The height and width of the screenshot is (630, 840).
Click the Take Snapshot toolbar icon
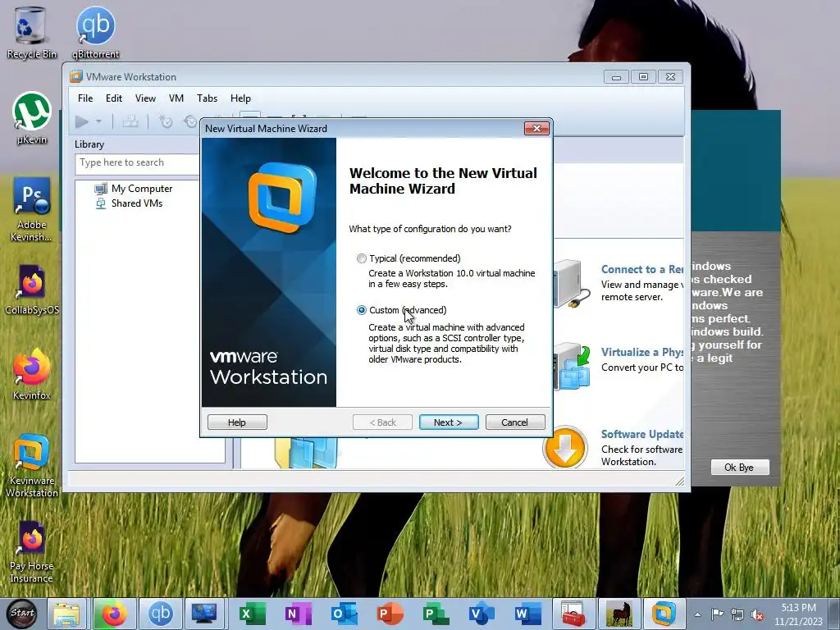[x=166, y=122]
